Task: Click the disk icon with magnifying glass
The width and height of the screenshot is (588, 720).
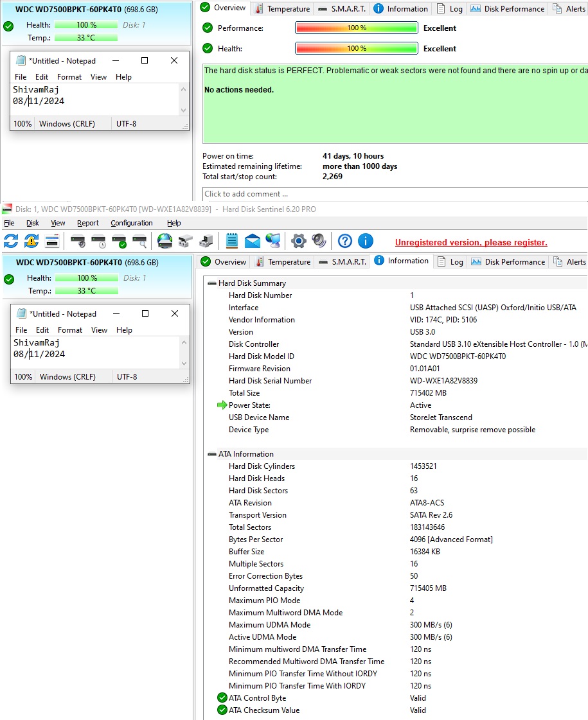Action: click(x=139, y=241)
